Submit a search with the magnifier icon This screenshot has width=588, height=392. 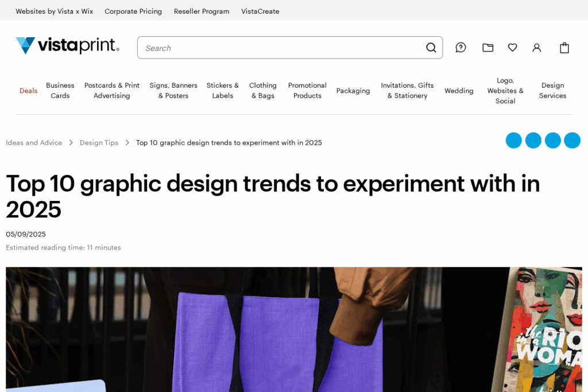(x=431, y=48)
